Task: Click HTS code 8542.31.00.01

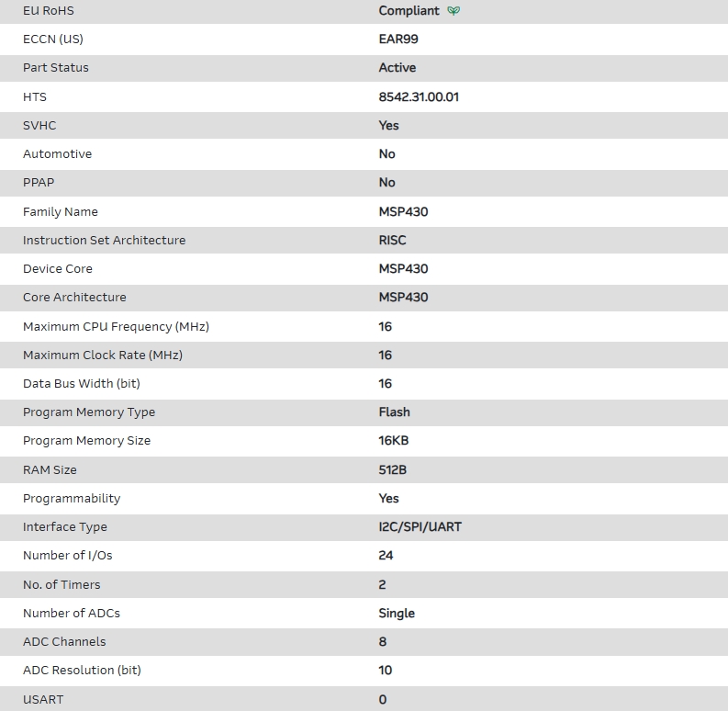Action: coord(419,96)
